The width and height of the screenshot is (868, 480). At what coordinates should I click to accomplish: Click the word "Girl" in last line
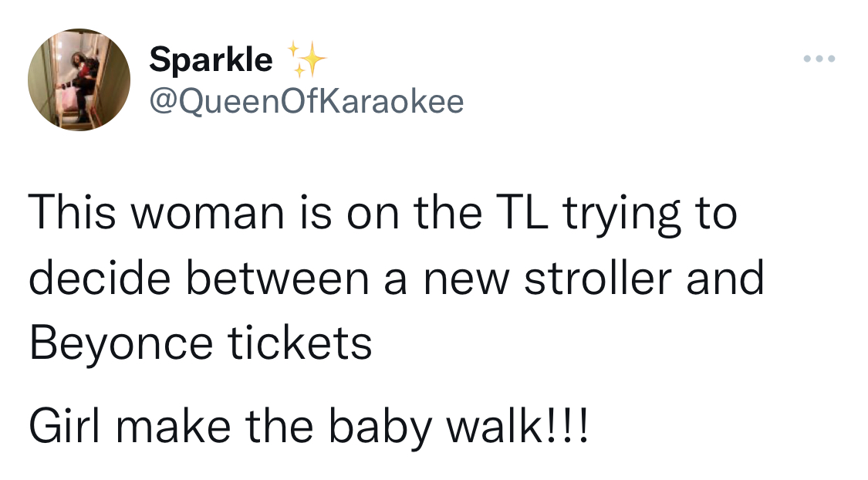pyautogui.click(x=65, y=426)
